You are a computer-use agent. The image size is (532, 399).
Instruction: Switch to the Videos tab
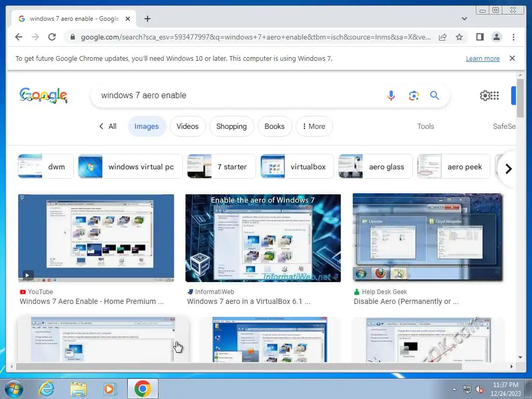point(188,126)
